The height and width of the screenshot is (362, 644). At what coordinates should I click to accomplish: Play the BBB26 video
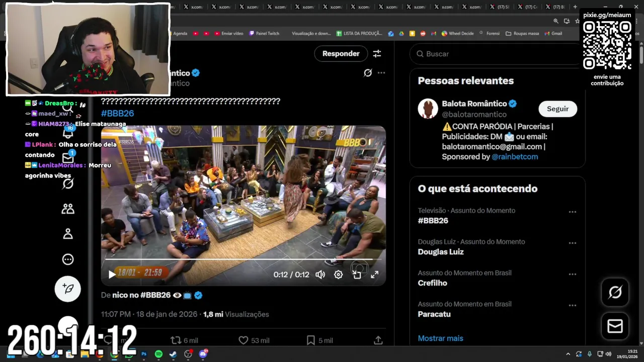[x=112, y=275]
